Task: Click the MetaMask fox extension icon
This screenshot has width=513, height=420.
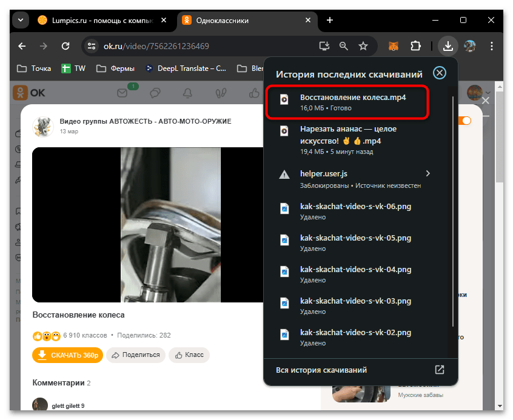Action: click(393, 45)
